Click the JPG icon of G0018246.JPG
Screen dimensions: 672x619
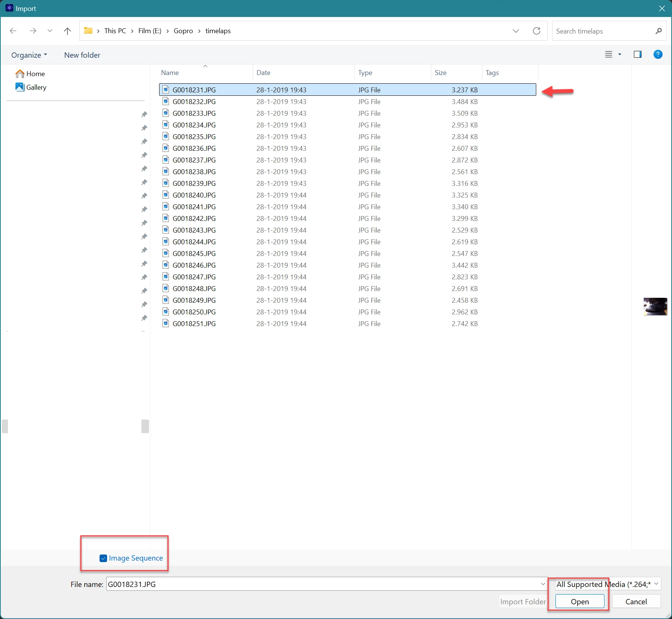coord(166,265)
